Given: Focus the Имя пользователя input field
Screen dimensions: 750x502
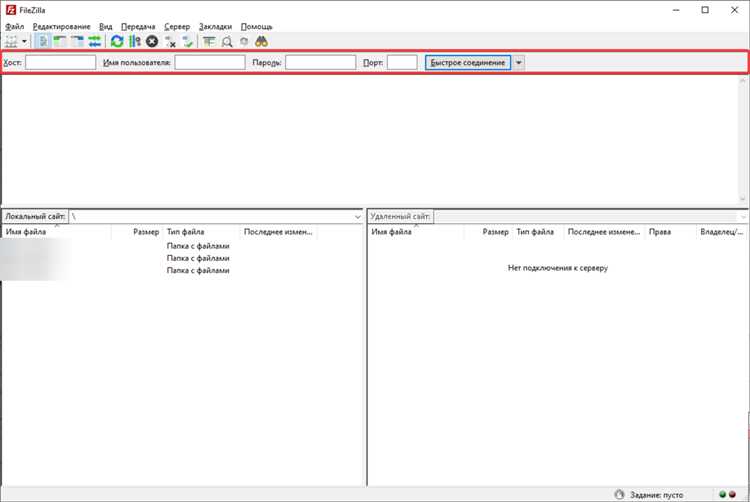Looking at the screenshot, I should tap(210, 62).
